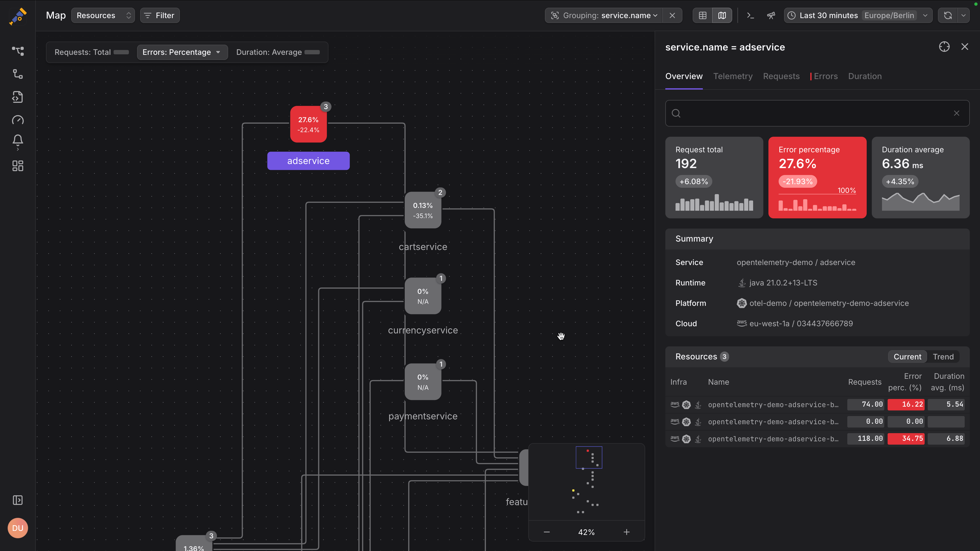Open Errors: Percentage metric dropdown

(x=182, y=52)
